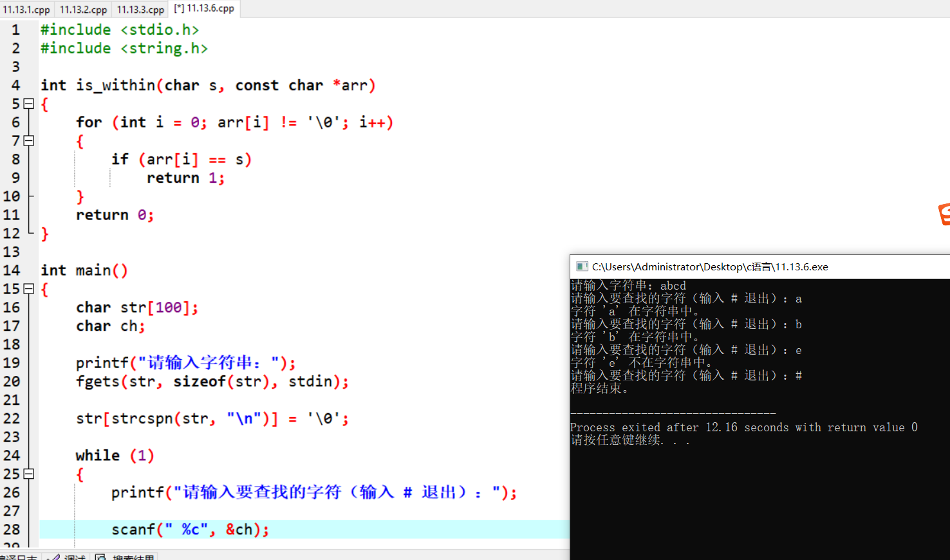Click the 'return 1;' statement
The width and height of the screenshot is (950, 560).
(x=185, y=178)
